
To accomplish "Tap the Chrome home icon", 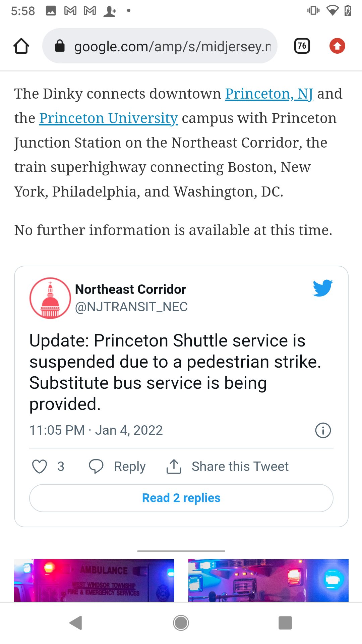I will [21, 46].
